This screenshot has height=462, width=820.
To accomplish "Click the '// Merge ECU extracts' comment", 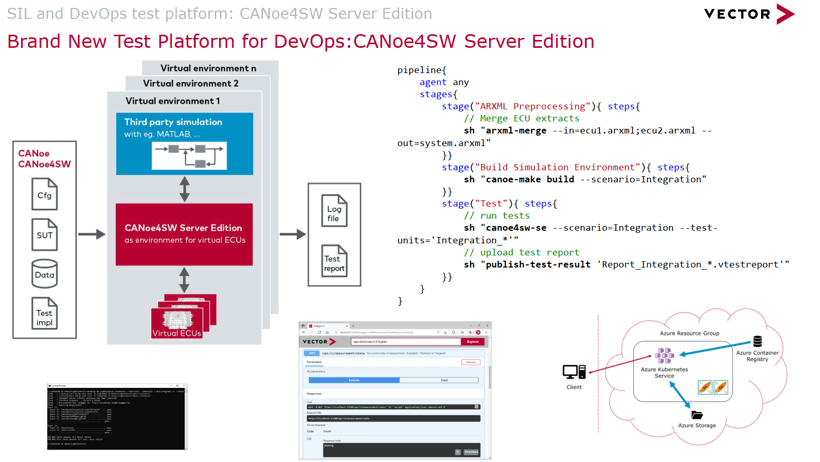I will tap(521, 118).
